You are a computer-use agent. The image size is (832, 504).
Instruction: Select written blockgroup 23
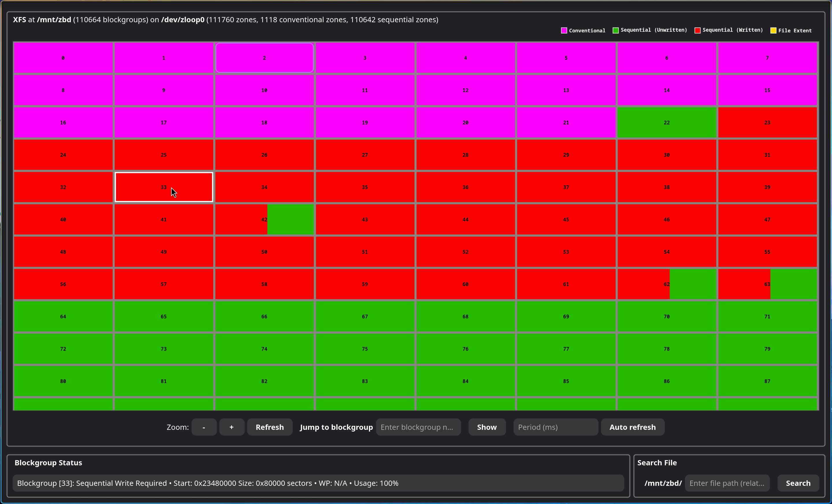pyautogui.click(x=767, y=122)
